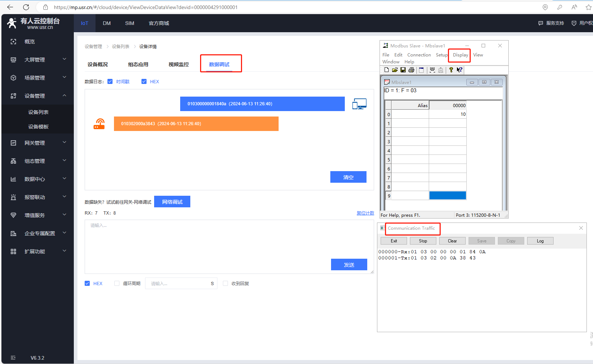Image resolution: width=593 pixels, height=364 pixels.
Task: Select the blue highlighted cell in row 9
Action: (x=448, y=196)
